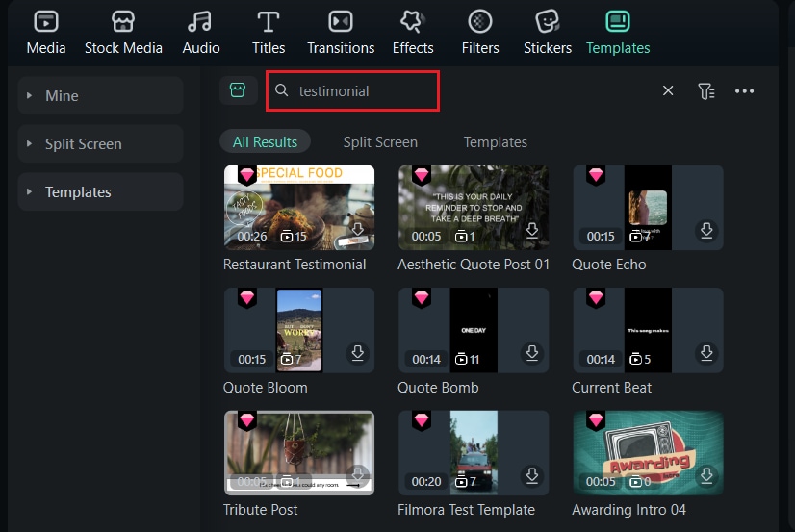Click the "Filmora Test Template" title text
The width and height of the screenshot is (795, 532).
tap(466, 510)
